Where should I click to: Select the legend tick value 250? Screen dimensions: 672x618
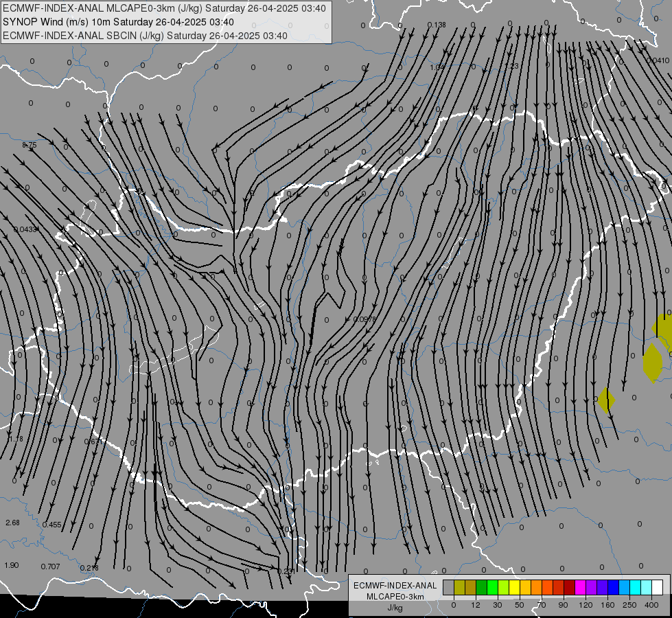[629, 605]
